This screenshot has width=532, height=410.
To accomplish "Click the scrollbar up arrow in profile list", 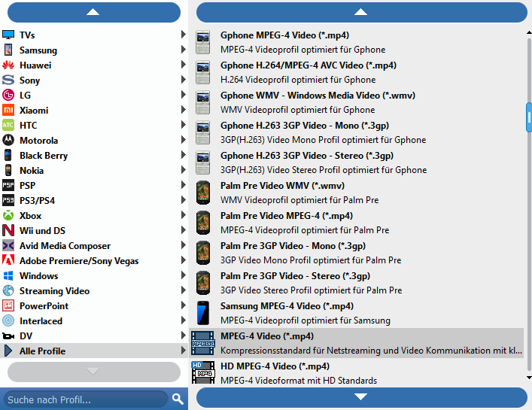I will point(529,33).
